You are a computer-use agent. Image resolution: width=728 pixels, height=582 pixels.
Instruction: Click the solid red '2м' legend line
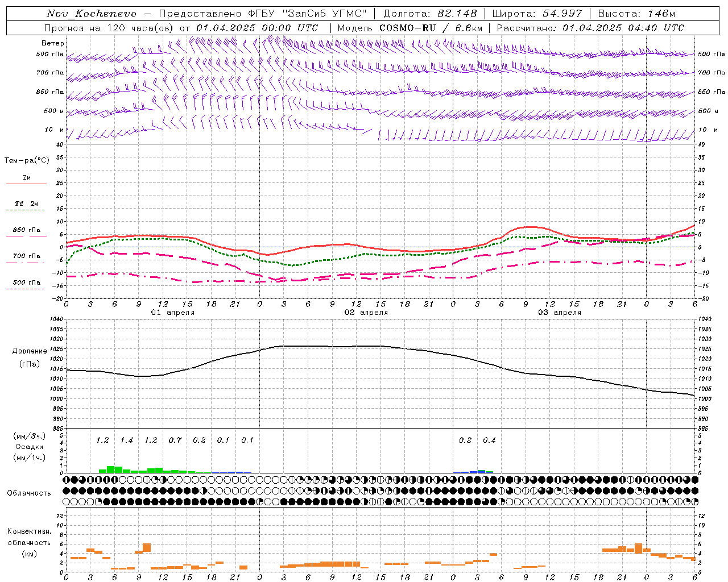26,184
